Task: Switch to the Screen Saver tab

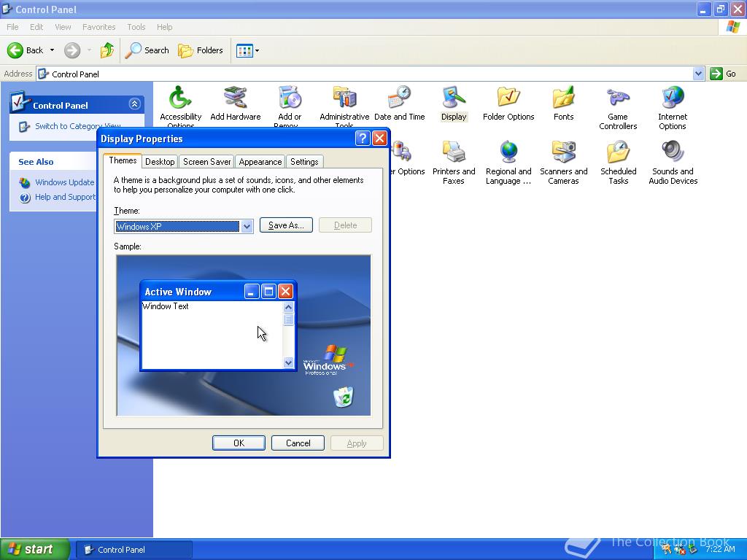Action: 206,162
